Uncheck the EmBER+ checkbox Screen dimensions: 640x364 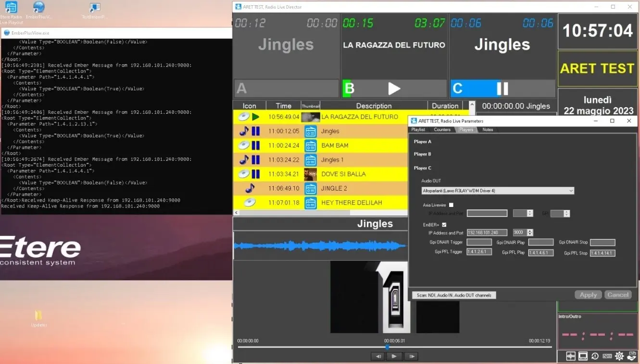pos(444,224)
